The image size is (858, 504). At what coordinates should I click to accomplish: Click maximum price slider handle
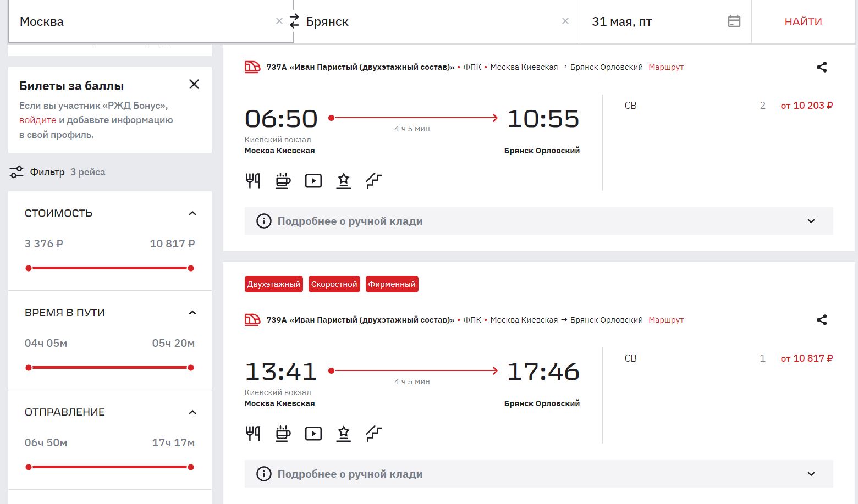coord(191,268)
